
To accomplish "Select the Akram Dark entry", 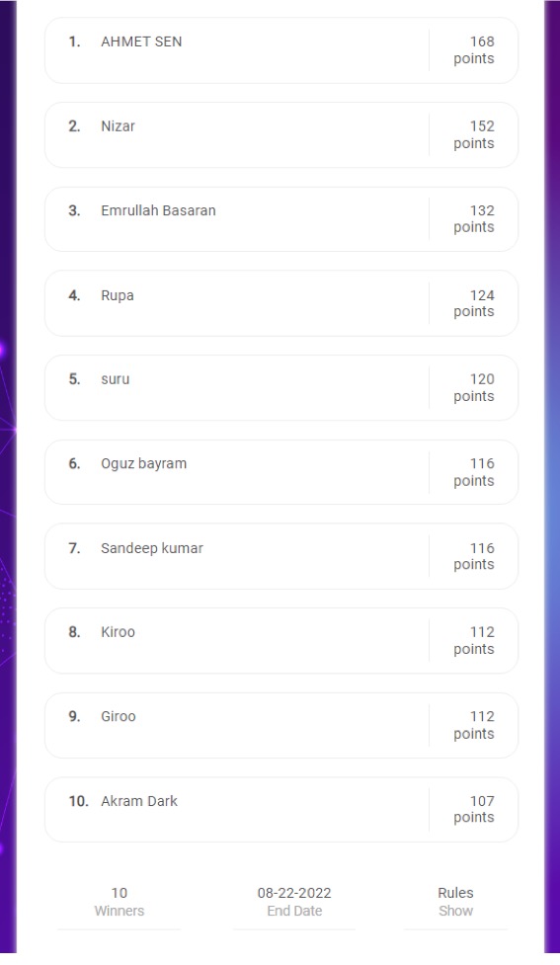I will point(281,809).
